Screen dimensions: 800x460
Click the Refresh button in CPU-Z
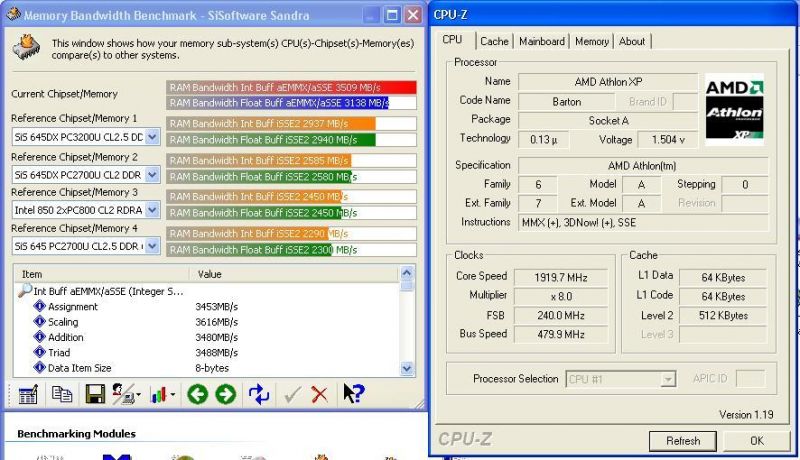click(683, 441)
